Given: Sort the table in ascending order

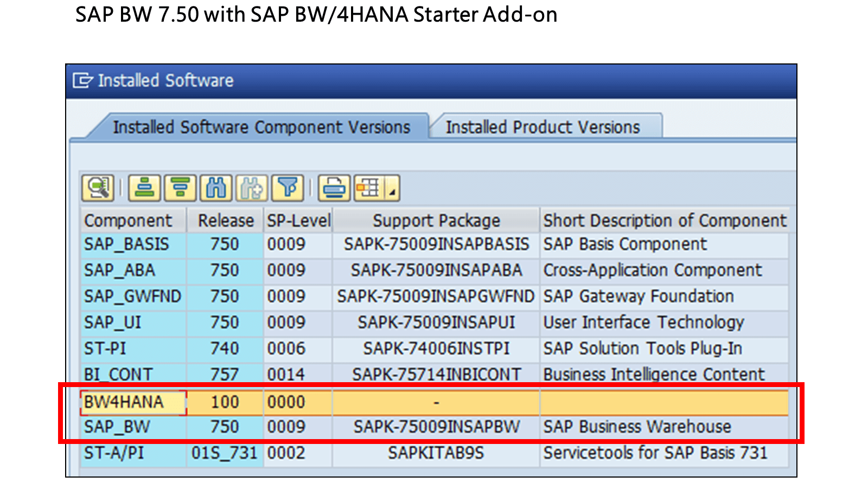Looking at the screenshot, I should tap(144, 188).
